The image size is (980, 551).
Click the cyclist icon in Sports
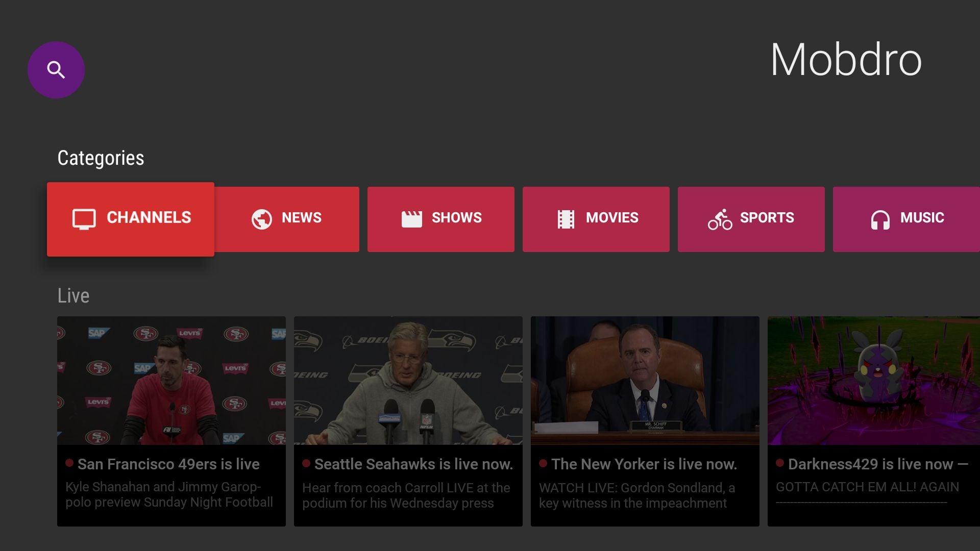720,219
